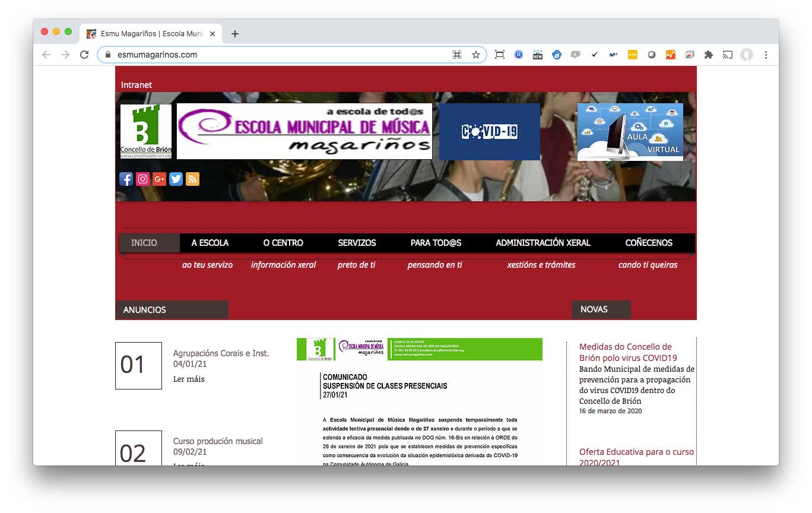
Task: Open the SERVIZOS menu
Action: pyautogui.click(x=357, y=243)
